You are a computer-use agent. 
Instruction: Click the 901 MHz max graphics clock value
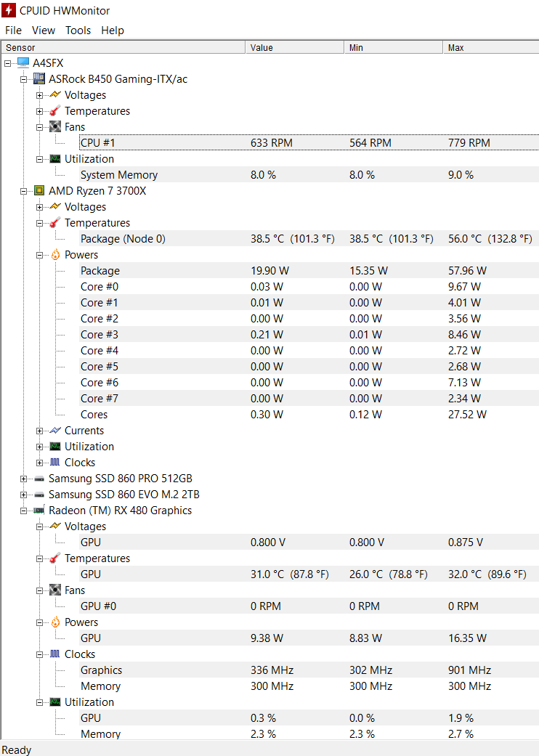(x=469, y=670)
